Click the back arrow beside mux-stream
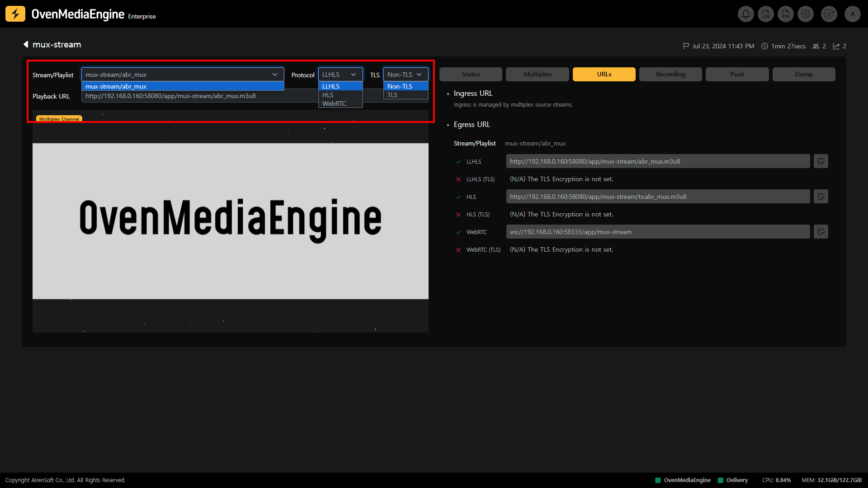 (x=26, y=44)
